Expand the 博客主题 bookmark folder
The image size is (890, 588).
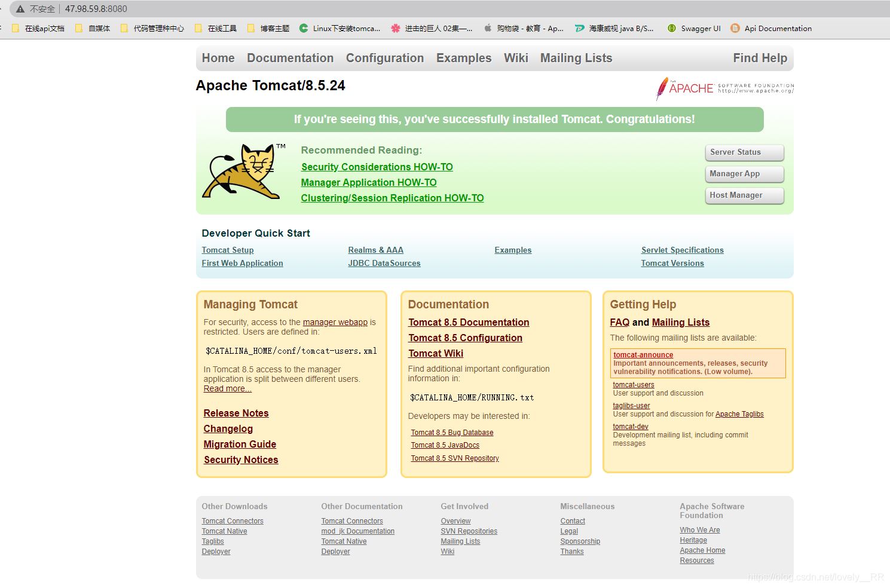pos(268,28)
